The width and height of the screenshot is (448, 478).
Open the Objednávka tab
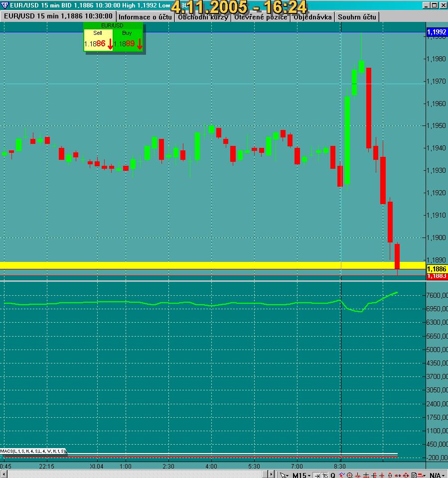pyautogui.click(x=312, y=17)
